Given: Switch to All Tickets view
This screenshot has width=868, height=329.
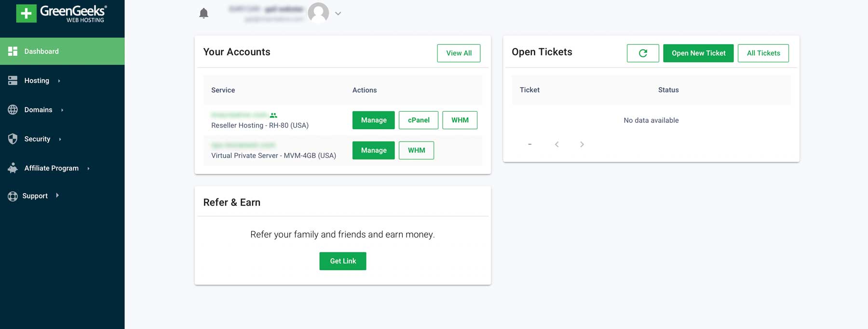Looking at the screenshot, I should click(763, 53).
